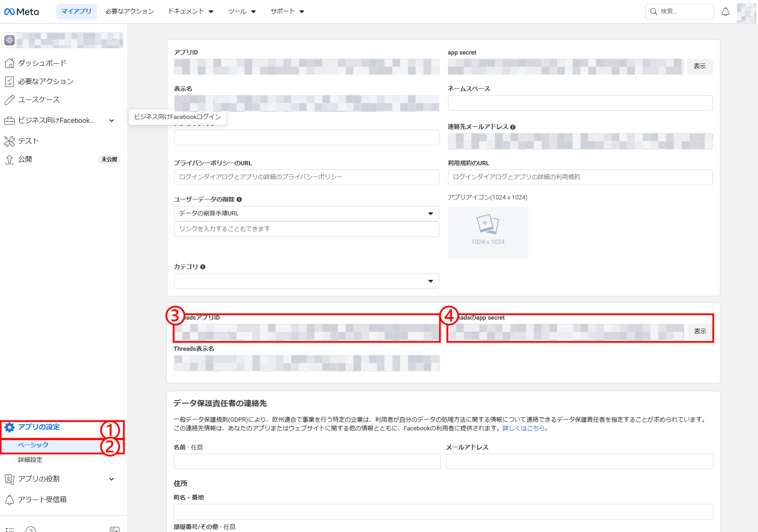Click info icon beside 連絡先メールアドレス
The height and width of the screenshot is (532, 758).
(x=513, y=127)
